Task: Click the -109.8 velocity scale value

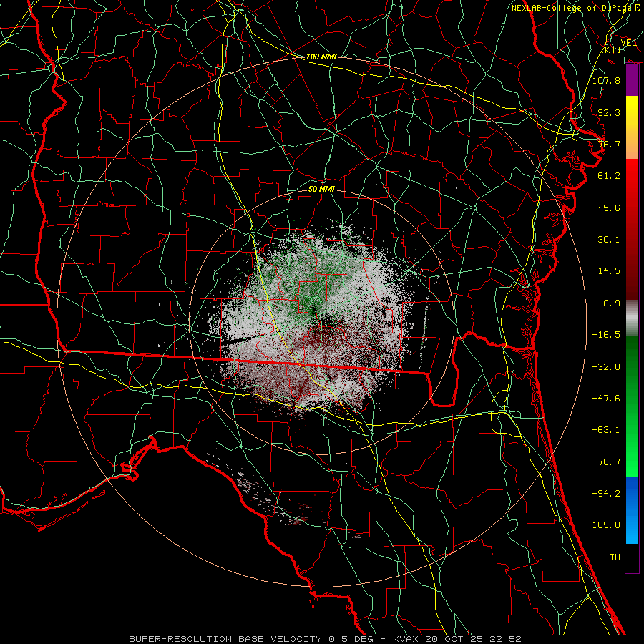Action: [604, 525]
